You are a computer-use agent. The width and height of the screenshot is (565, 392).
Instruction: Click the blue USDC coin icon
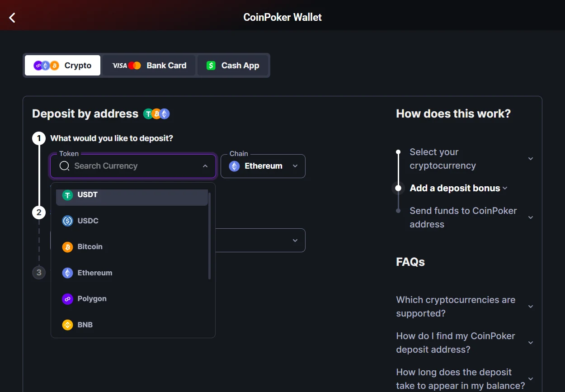pyautogui.click(x=67, y=221)
